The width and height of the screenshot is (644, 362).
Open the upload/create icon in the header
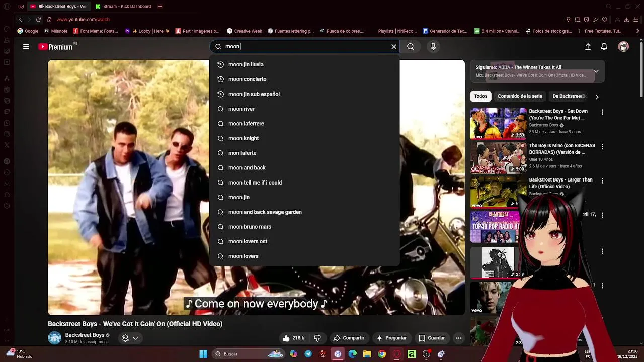[588, 47]
